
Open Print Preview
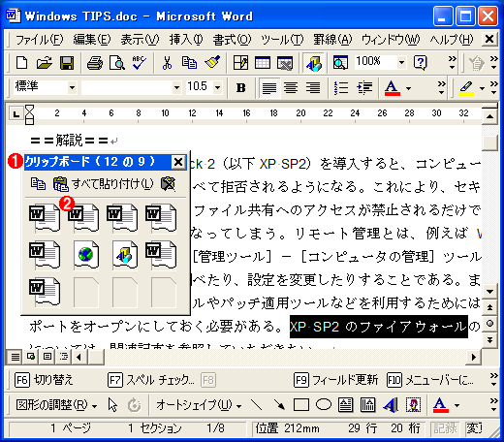point(116,63)
